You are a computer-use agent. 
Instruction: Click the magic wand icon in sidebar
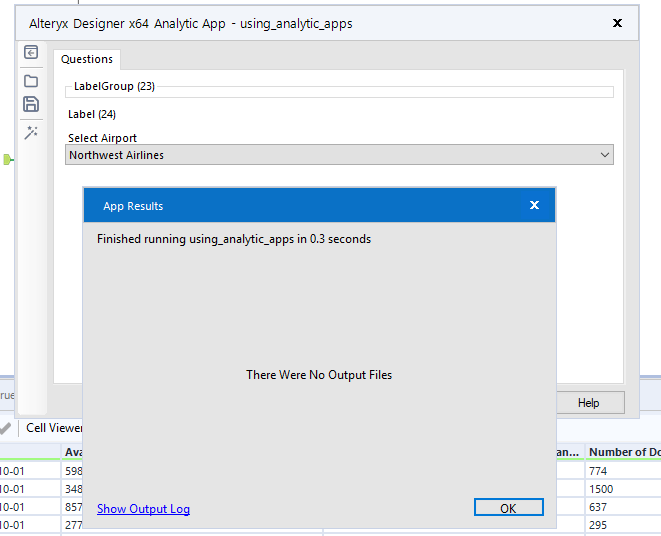coord(31,133)
